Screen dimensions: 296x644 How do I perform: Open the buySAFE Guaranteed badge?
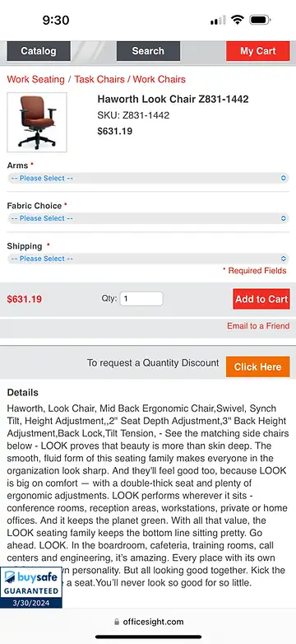point(30,588)
